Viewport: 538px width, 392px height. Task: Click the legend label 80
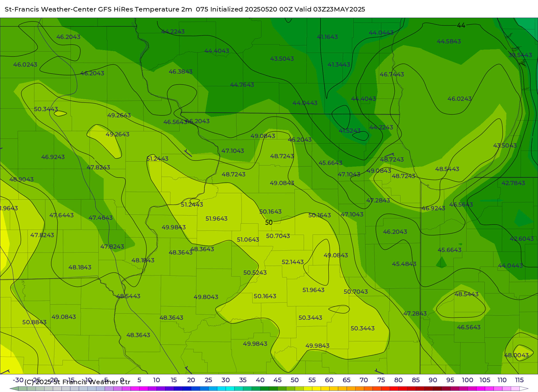tap(398, 380)
